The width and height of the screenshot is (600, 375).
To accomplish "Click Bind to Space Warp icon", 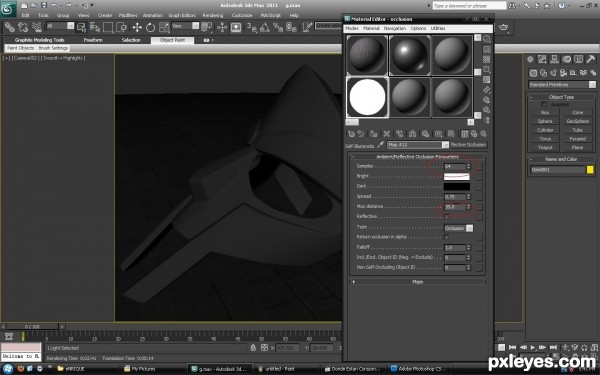I will [36, 27].
